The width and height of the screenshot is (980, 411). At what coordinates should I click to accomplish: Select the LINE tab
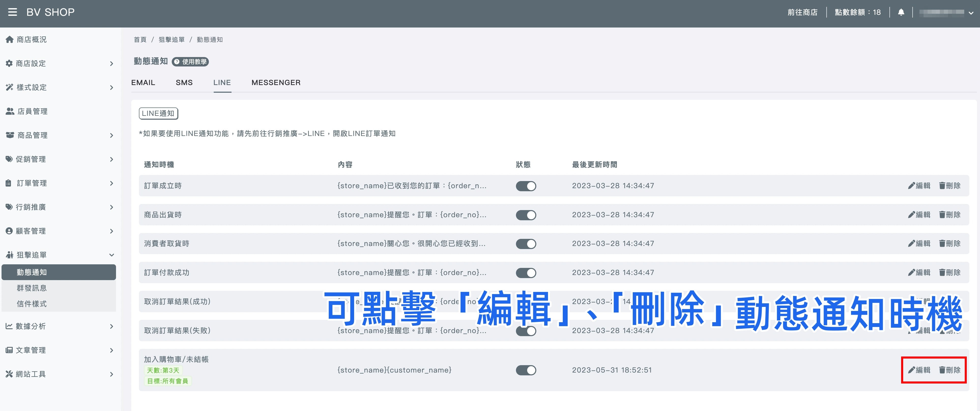pos(222,82)
